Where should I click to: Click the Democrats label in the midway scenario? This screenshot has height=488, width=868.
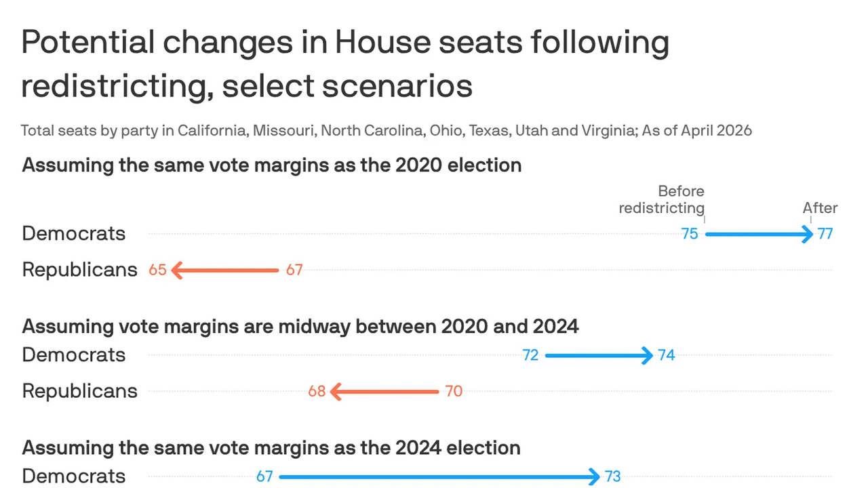74,354
